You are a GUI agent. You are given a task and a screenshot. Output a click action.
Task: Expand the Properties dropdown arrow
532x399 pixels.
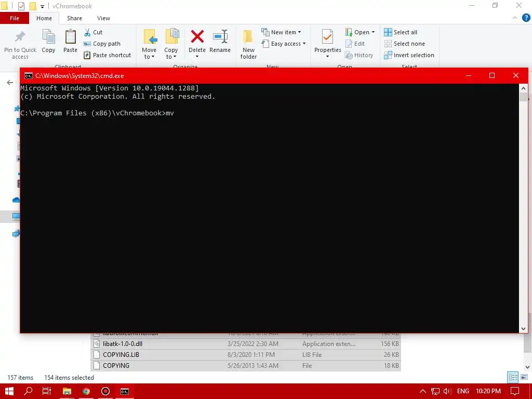(x=327, y=57)
